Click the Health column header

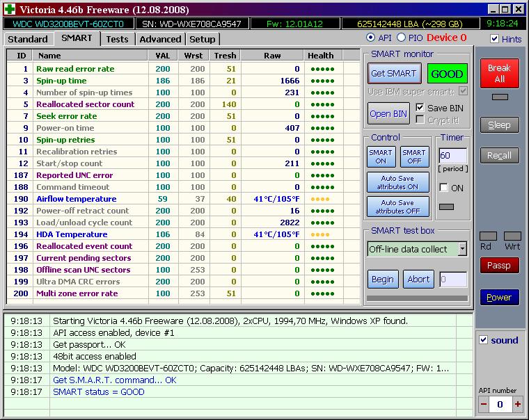323,55
